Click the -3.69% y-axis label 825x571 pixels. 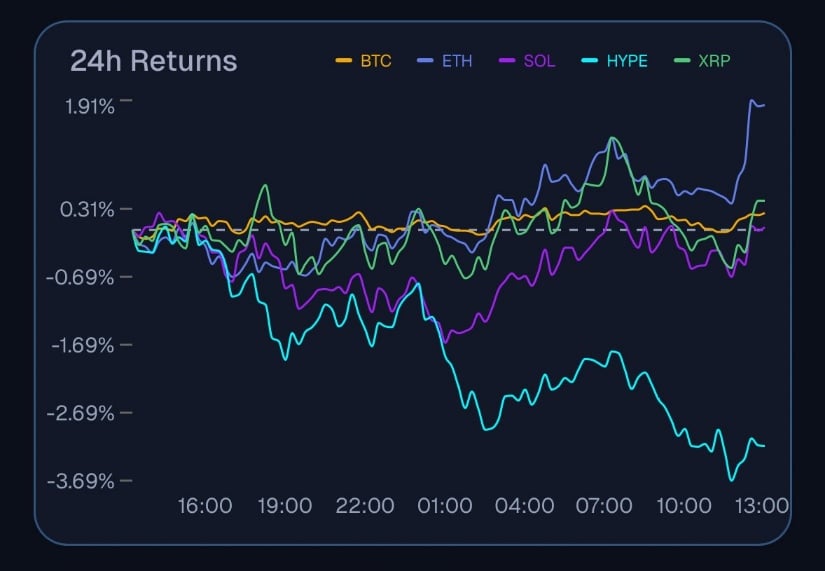pos(81,482)
